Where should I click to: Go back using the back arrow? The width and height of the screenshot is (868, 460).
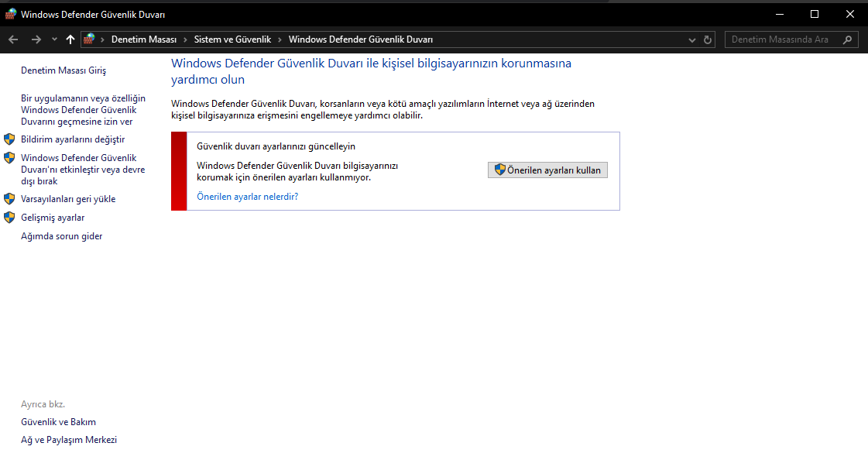click(13, 39)
